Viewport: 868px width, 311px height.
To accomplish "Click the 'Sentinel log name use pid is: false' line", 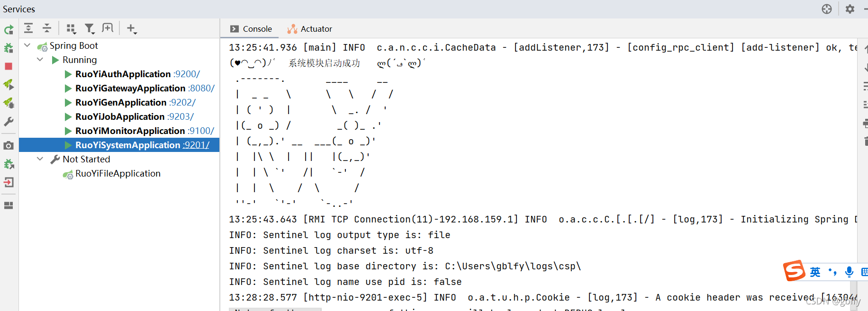I will tap(345, 282).
